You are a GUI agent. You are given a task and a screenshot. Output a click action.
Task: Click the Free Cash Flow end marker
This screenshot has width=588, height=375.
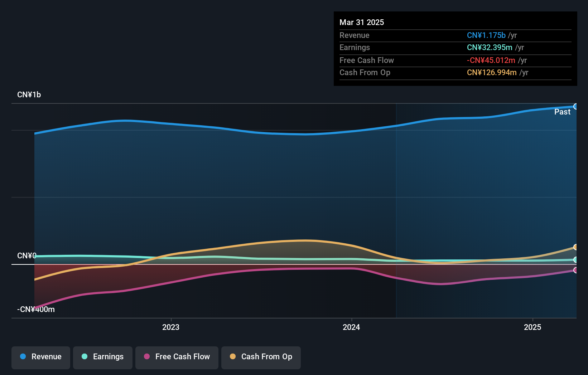pyautogui.click(x=575, y=270)
